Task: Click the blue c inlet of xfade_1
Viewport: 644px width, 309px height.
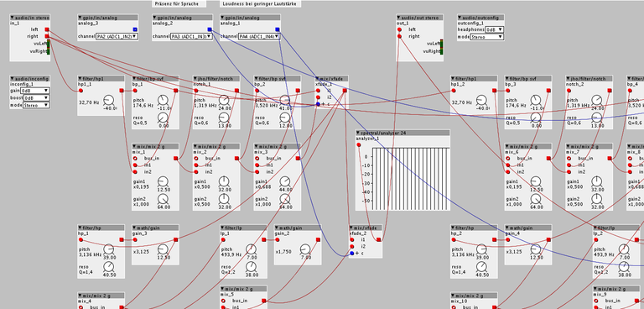Action: tap(318, 104)
